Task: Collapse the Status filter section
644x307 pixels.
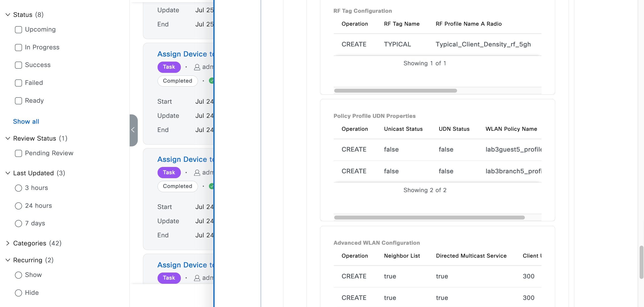Action: (8, 15)
